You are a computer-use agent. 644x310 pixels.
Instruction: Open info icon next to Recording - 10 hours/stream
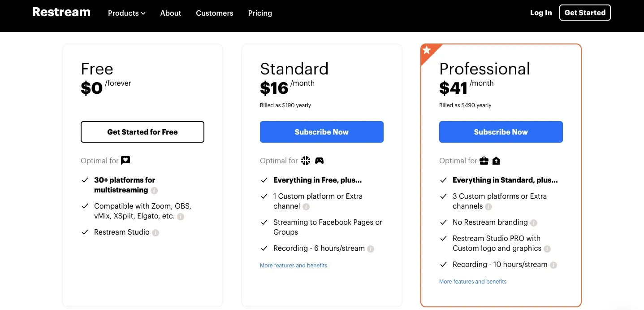point(553,265)
